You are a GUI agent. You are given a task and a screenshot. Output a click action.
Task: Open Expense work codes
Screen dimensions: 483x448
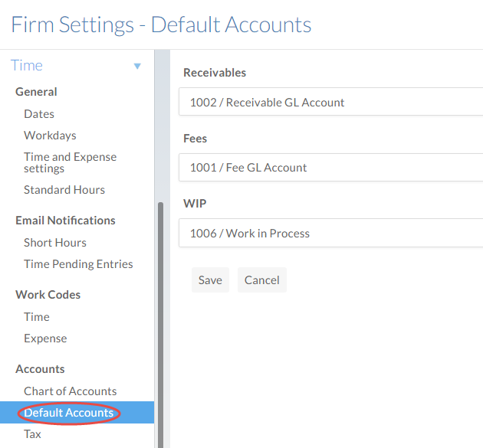[x=45, y=338]
